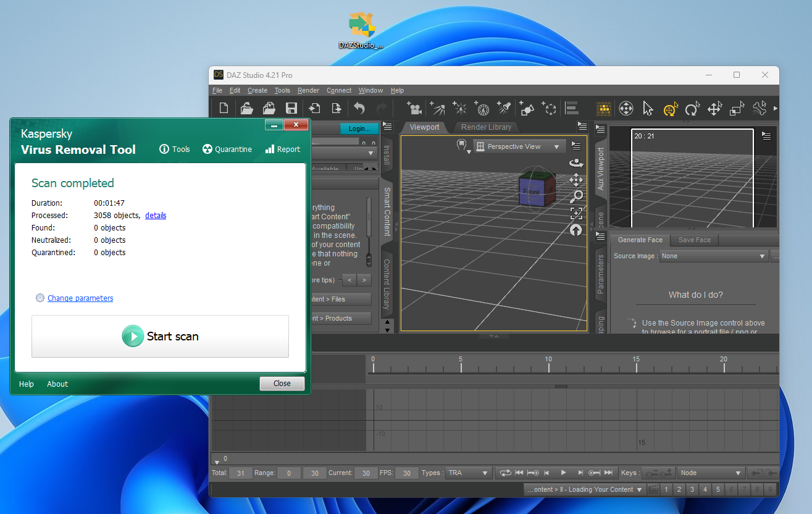Image resolution: width=812 pixels, height=514 pixels.
Task: Open the DAZStudio installer desktop shortcut
Action: click(x=361, y=30)
